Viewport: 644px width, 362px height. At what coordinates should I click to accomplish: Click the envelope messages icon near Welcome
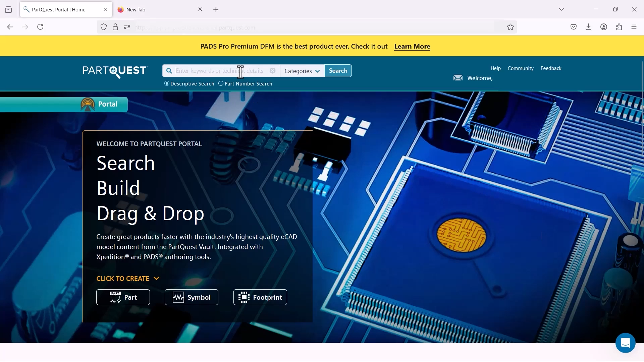[x=458, y=78]
